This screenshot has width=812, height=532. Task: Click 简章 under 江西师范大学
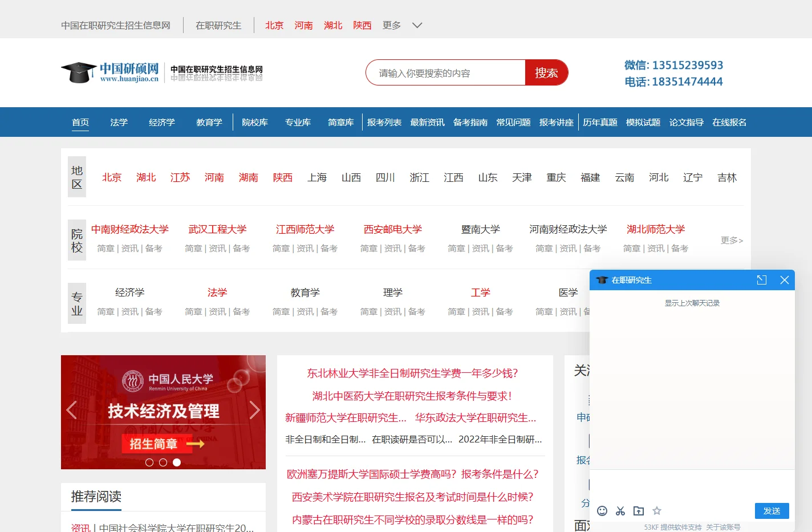click(x=281, y=249)
